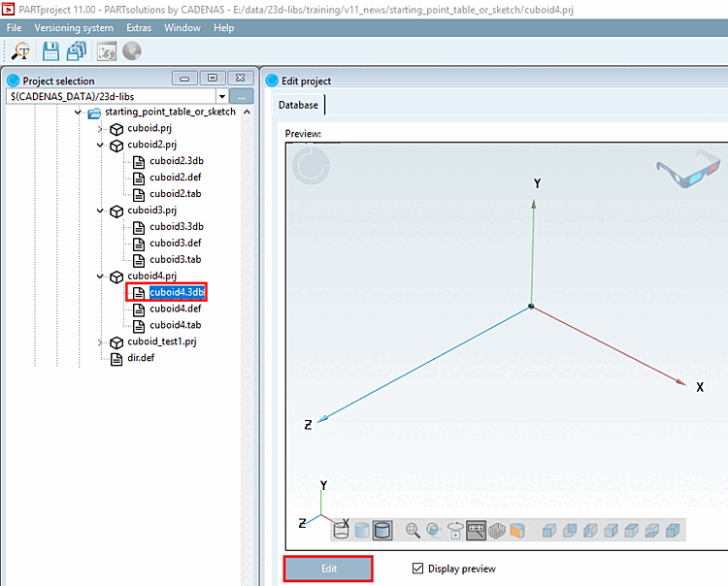Click the zoom-on-part icon in preview toolbar
The height and width of the screenshot is (586, 728).
pos(434,531)
